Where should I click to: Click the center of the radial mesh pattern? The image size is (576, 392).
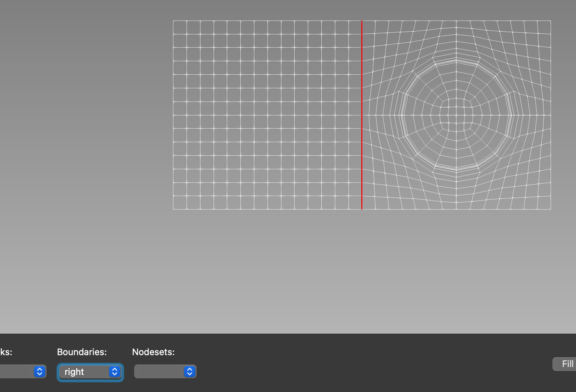pos(456,115)
